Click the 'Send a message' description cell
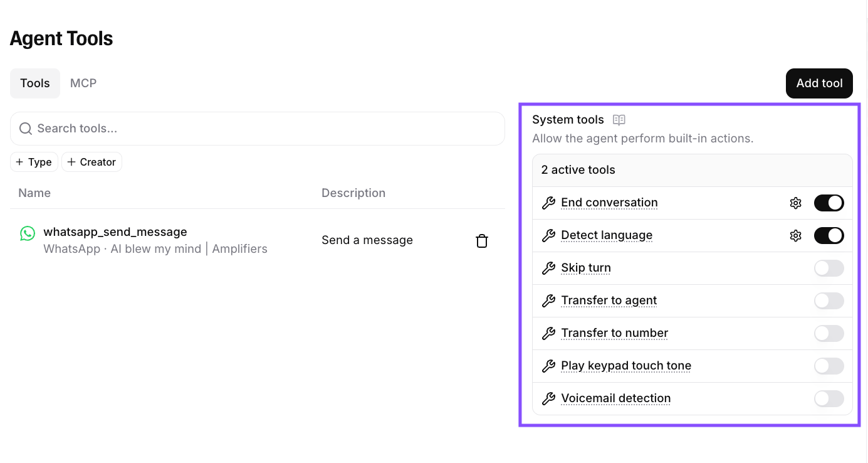868x463 pixels. [367, 240]
